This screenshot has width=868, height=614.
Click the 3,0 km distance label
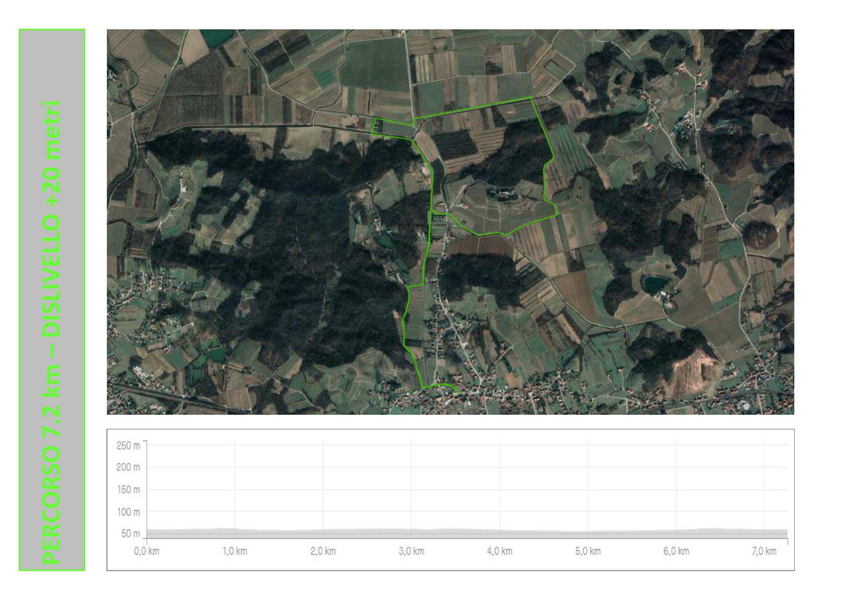(411, 551)
